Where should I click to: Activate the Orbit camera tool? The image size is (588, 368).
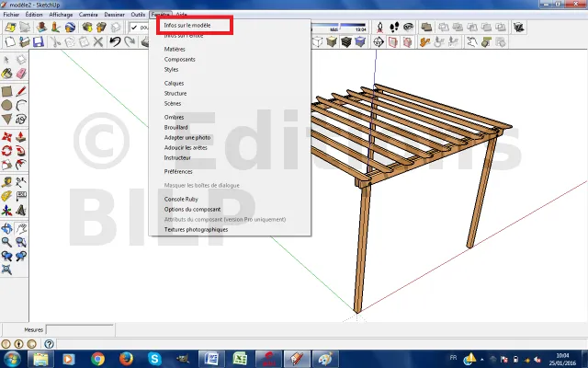pyautogui.click(x=7, y=227)
